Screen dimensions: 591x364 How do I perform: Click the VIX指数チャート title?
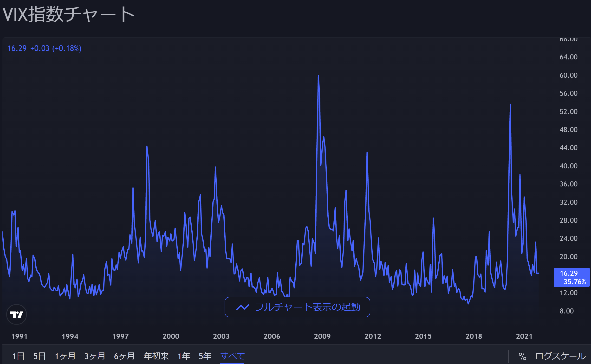(x=69, y=14)
